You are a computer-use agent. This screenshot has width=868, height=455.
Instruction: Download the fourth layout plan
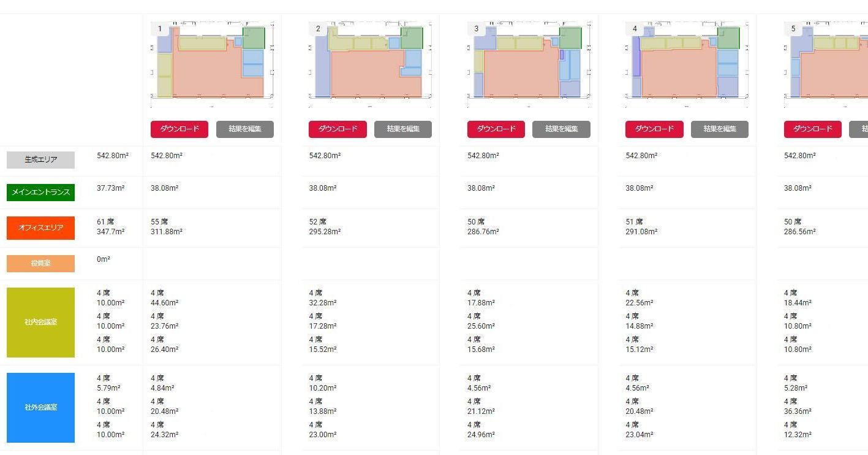[654, 129]
